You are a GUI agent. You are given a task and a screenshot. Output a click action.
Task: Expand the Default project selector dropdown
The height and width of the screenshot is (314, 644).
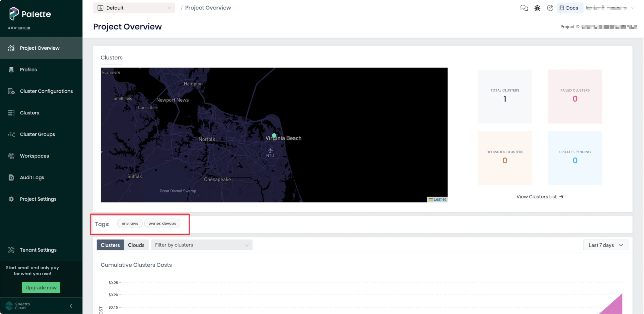click(134, 8)
